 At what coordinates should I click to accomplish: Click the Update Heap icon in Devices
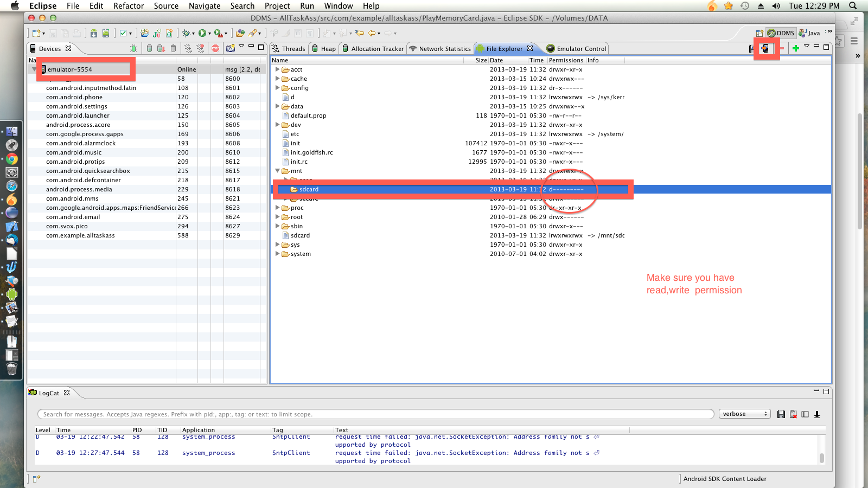tap(149, 48)
